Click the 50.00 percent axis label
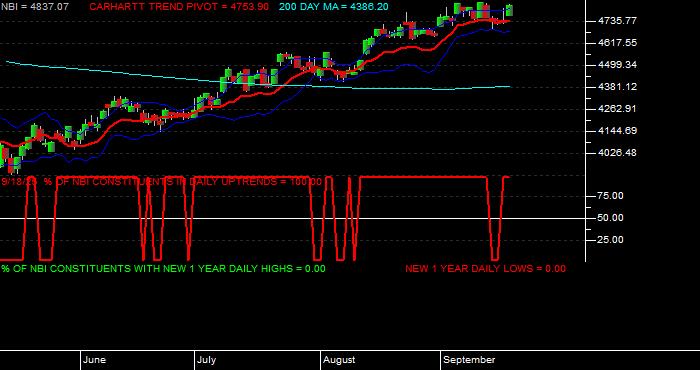 (x=610, y=218)
